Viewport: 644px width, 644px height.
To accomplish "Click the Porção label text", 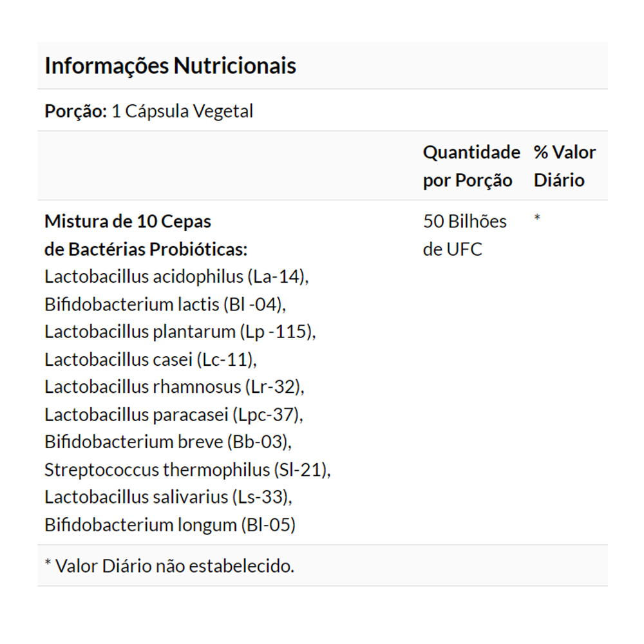I will click(x=75, y=111).
